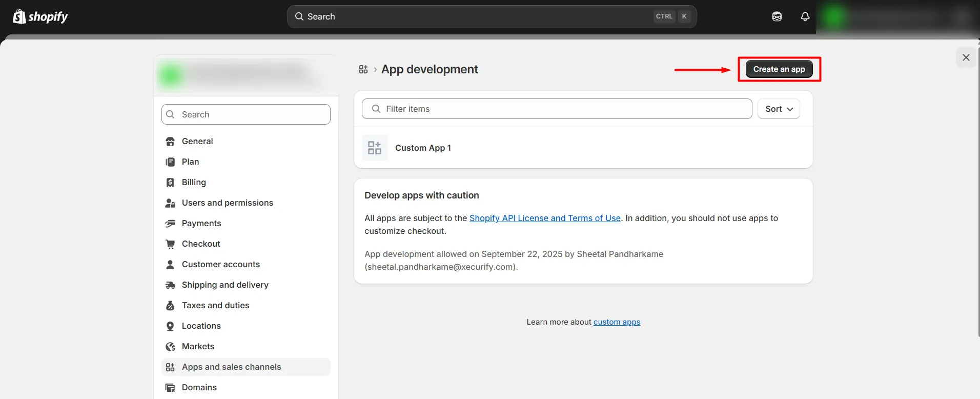Click the Create an app button

[x=779, y=69]
